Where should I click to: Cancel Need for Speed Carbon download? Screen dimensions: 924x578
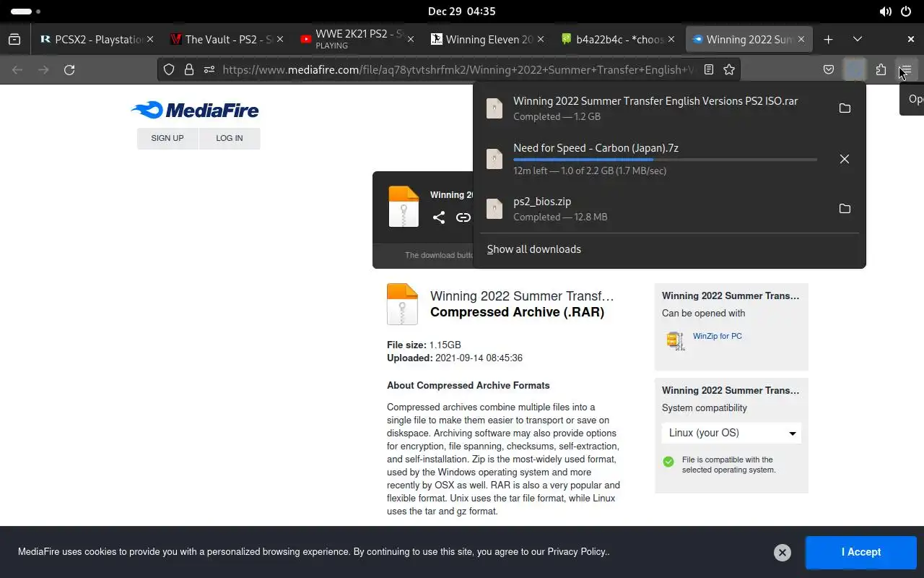[845, 159]
